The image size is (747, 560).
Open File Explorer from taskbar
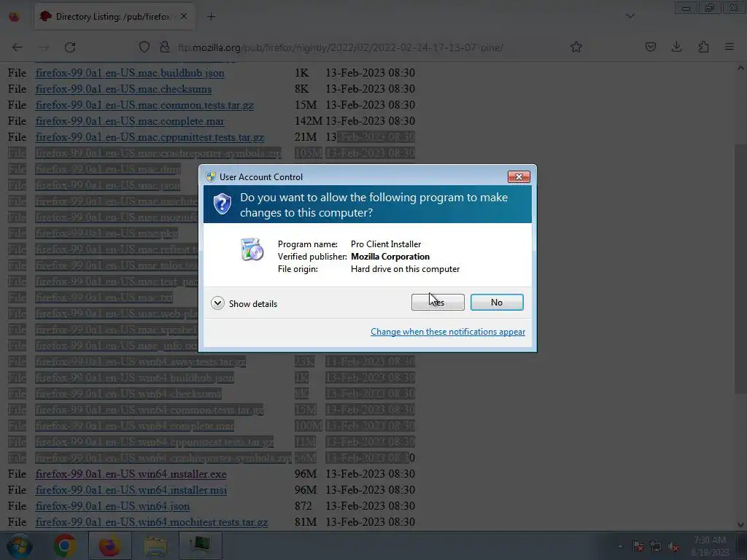pyautogui.click(x=155, y=545)
